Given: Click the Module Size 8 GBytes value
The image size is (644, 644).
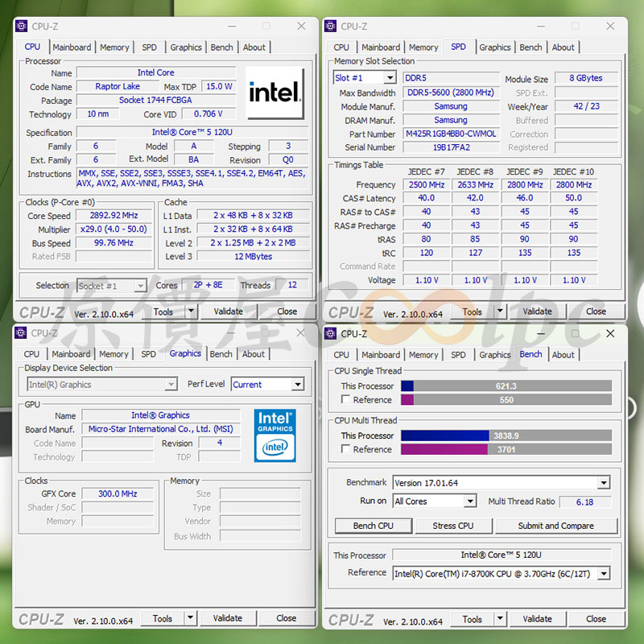Looking at the screenshot, I should 586,77.
